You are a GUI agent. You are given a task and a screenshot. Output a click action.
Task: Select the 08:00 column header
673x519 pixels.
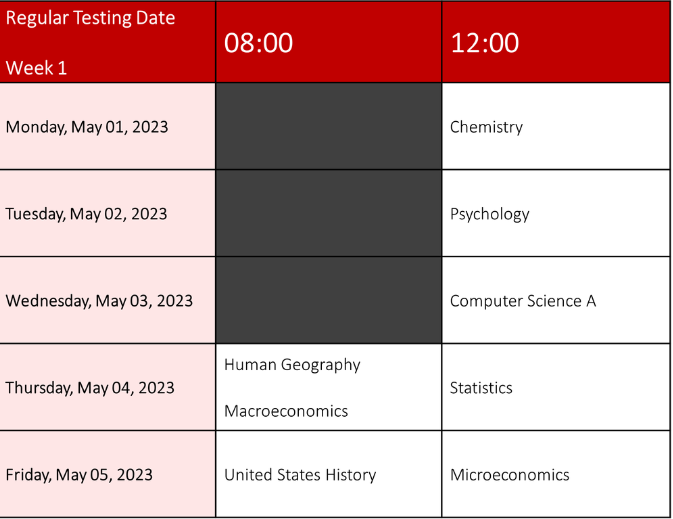pyautogui.click(x=329, y=42)
